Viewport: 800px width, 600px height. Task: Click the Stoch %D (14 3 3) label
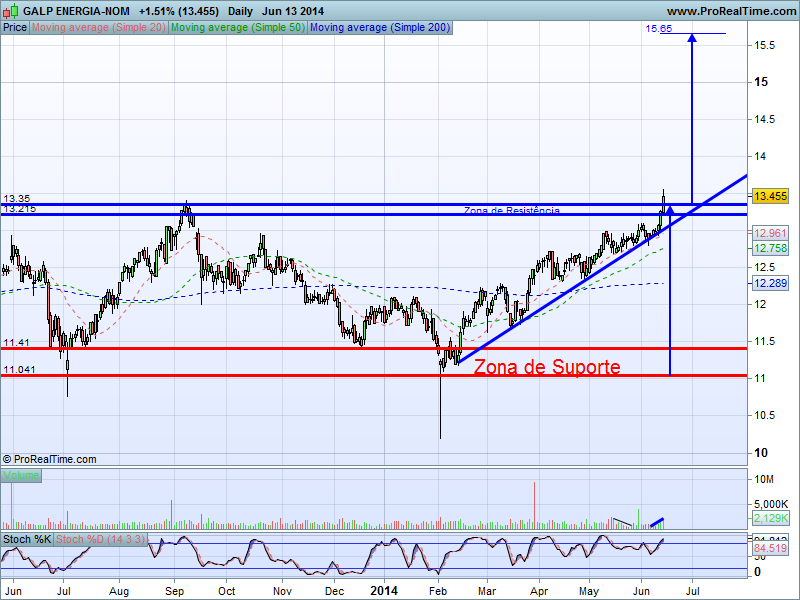tap(101, 539)
